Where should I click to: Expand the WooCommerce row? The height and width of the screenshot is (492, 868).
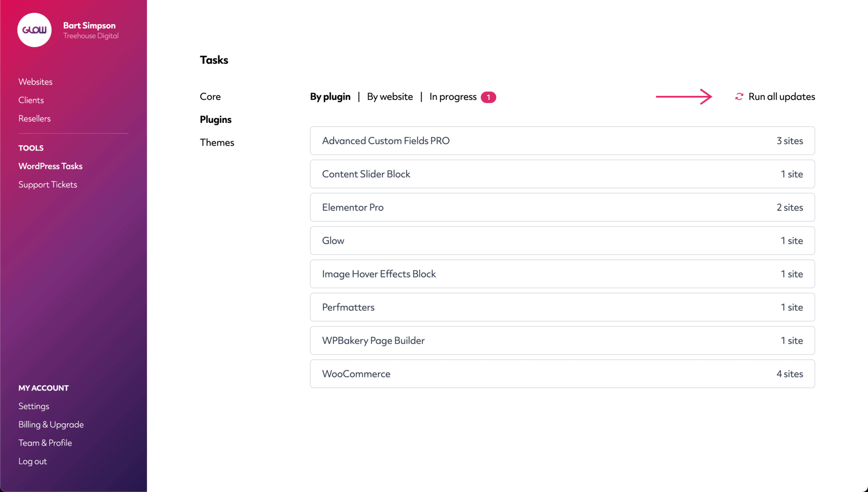point(562,374)
